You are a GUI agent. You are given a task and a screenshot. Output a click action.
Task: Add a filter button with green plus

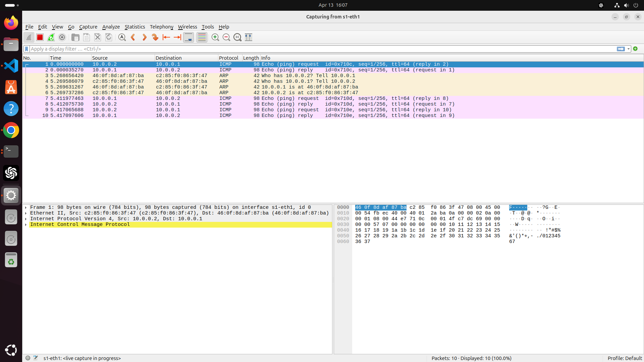coord(636,49)
